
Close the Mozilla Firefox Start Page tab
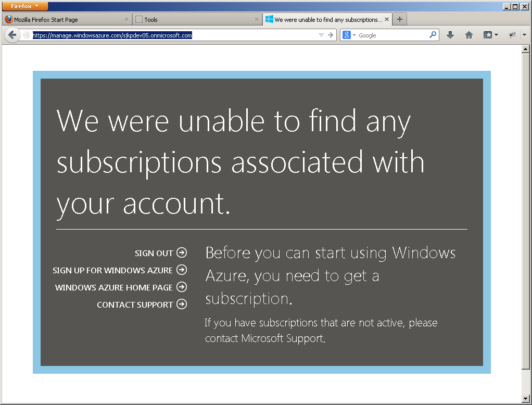[x=126, y=19]
